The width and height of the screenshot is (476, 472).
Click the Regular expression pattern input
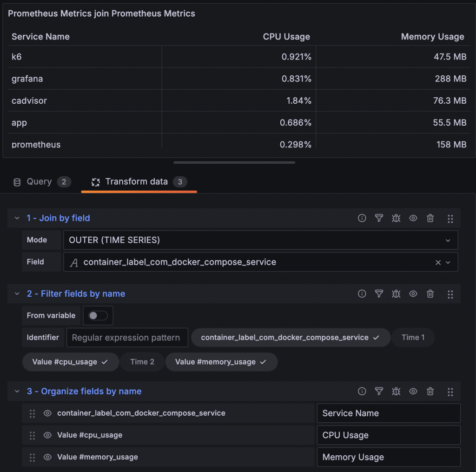pyautogui.click(x=127, y=338)
